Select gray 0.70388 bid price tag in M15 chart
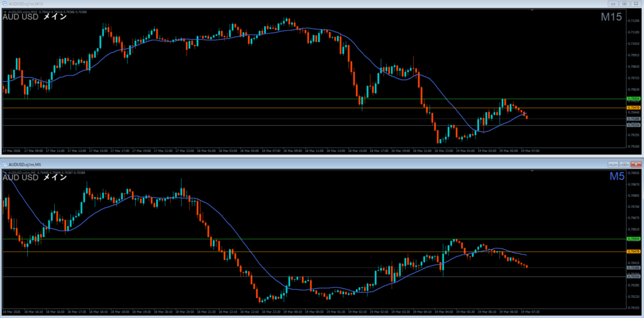 (x=634, y=119)
